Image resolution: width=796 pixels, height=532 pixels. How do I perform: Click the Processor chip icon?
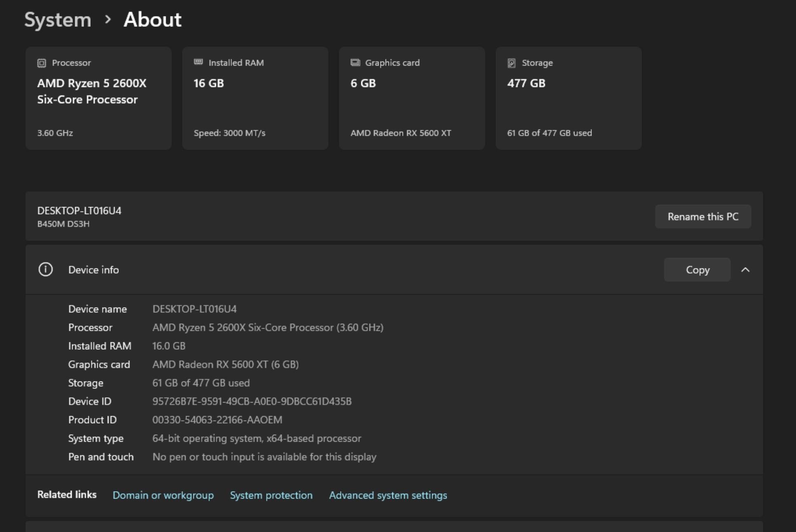point(42,63)
